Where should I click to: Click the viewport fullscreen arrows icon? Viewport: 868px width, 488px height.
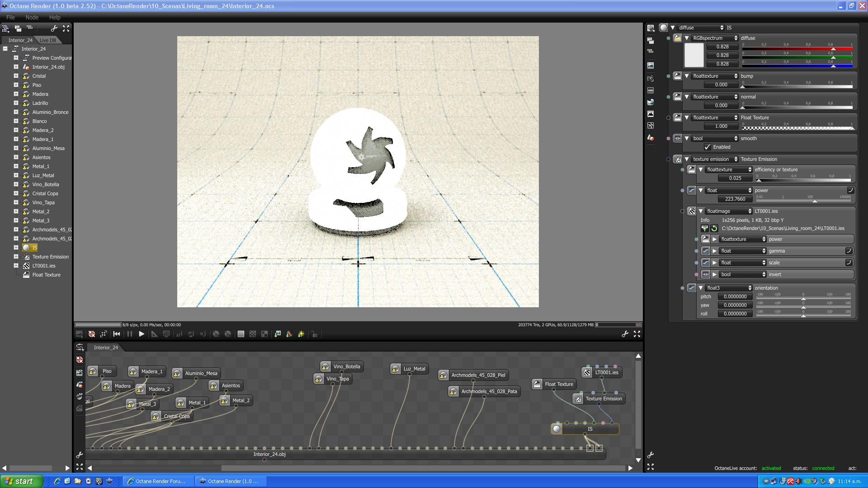[637, 334]
